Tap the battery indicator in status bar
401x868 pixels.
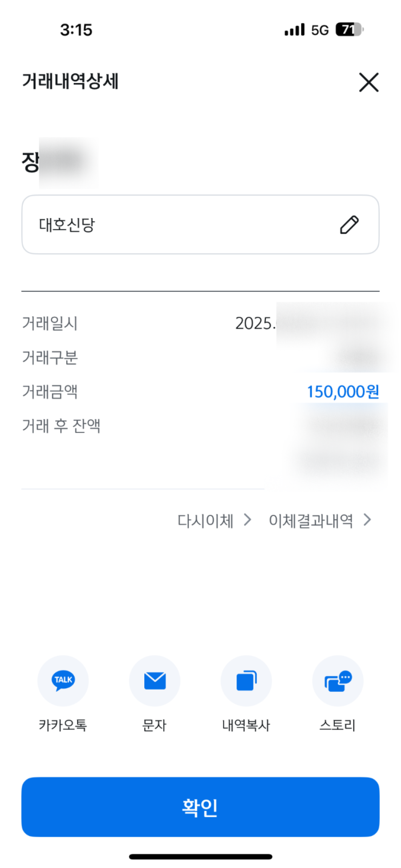point(349,30)
